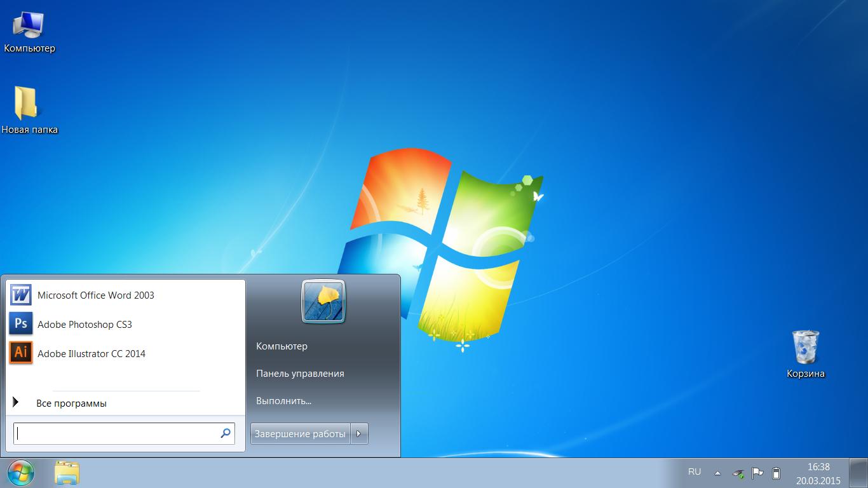Viewport: 868px width, 488px height.
Task: Focus the Start menu search field
Action: point(124,433)
